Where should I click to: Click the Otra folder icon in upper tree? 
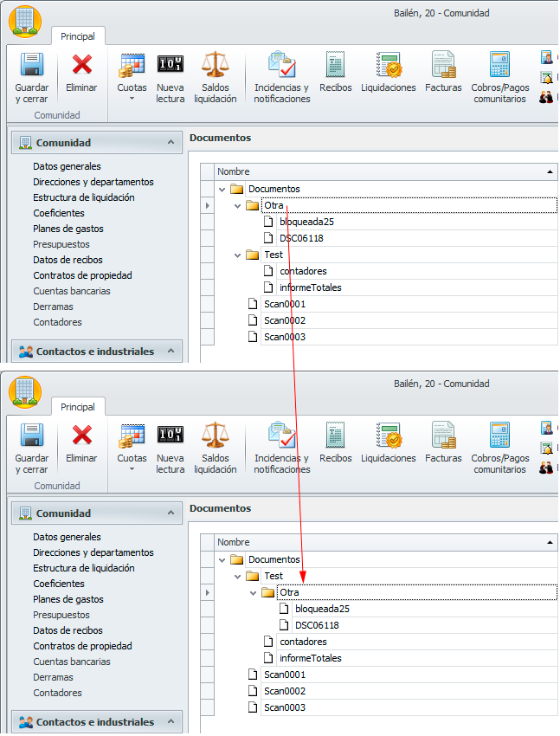pyautogui.click(x=253, y=205)
